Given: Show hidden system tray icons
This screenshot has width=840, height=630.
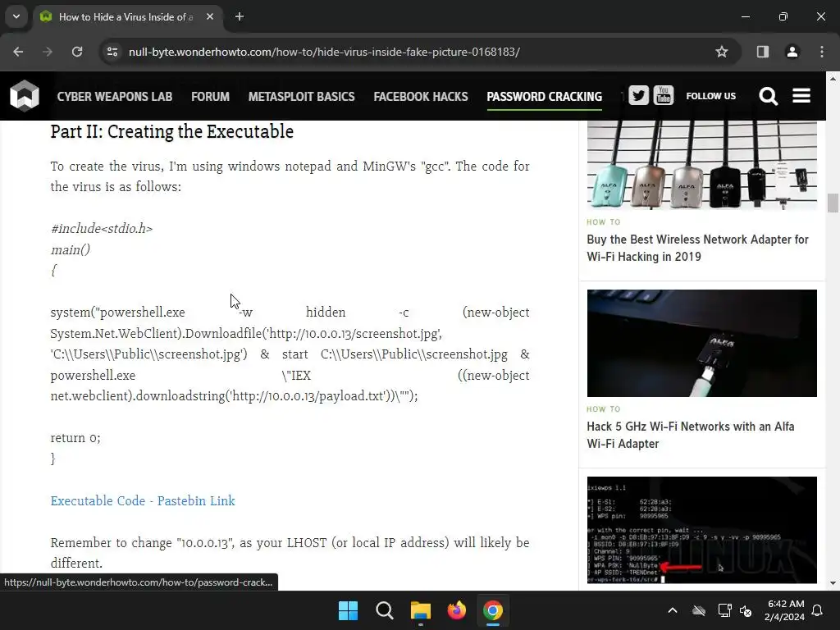Looking at the screenshot, I should coord(673,610).
